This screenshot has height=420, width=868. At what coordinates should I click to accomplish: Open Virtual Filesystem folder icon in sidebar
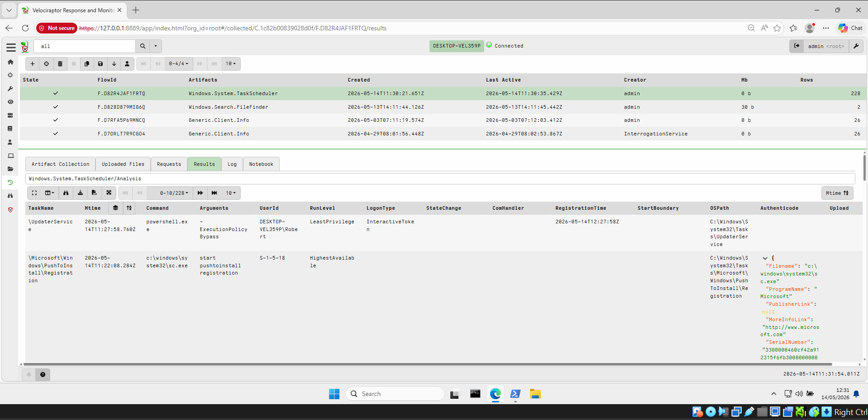point(10,169)
